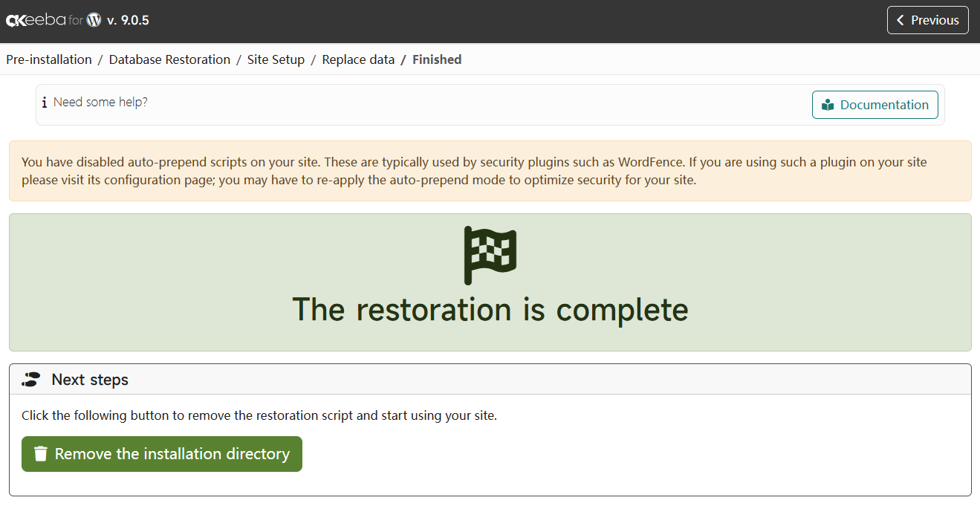Go to the Pre-installation step
This screenshot has width=980, height=509.
(49, 59)
